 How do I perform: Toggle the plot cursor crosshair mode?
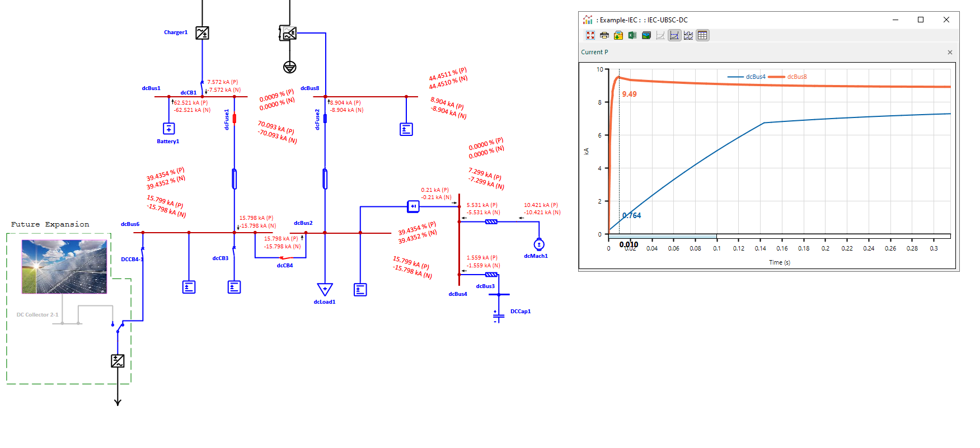coord(674,35)
